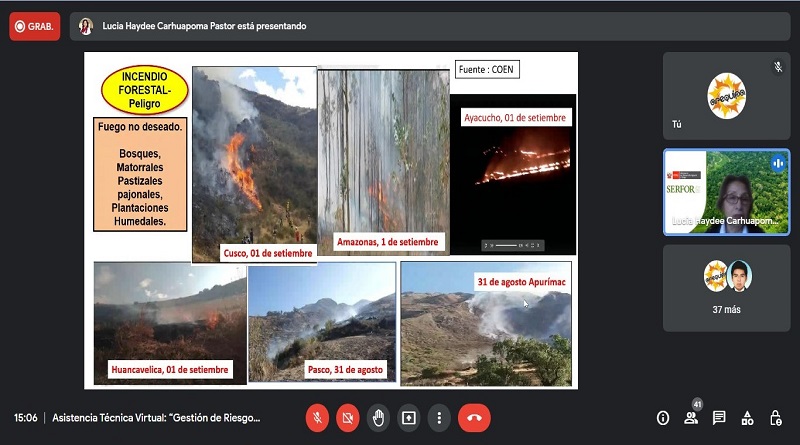Expand the 37 más participants tile
The image size is (800, 445).
click(x=726, y=288)
